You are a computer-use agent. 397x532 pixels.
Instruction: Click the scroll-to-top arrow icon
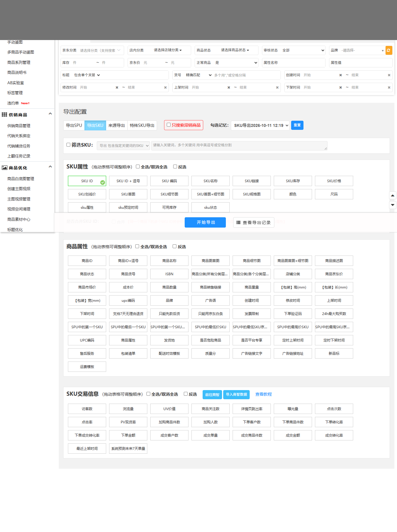click(x=393, y=195)
